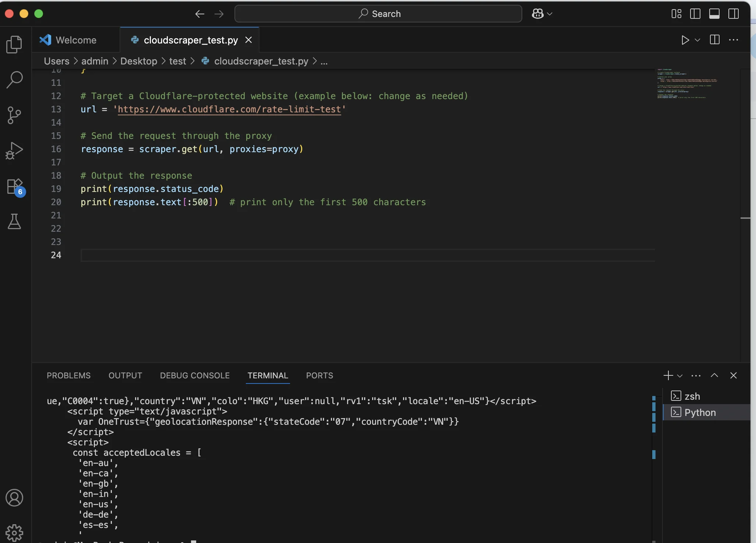Image resolution: width=756 pixels, height=543 pixels.
Task: Select the TERMINAL panel tab
Action: point(268,375)
